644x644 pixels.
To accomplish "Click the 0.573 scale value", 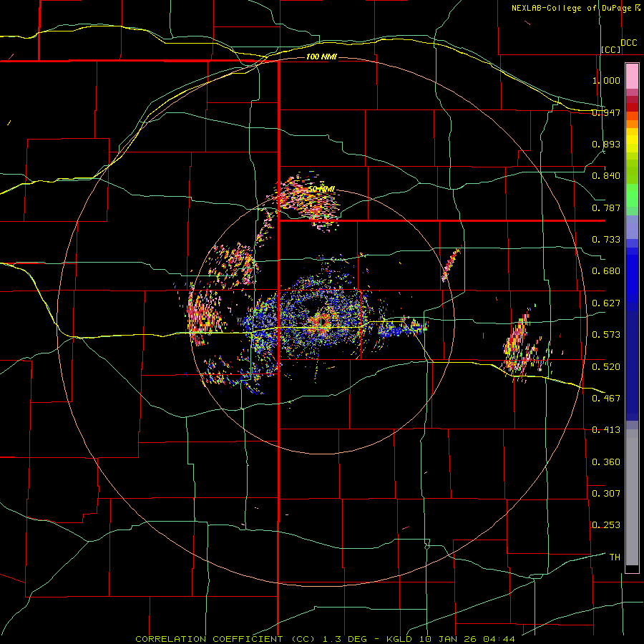I will tap(606, 334).
